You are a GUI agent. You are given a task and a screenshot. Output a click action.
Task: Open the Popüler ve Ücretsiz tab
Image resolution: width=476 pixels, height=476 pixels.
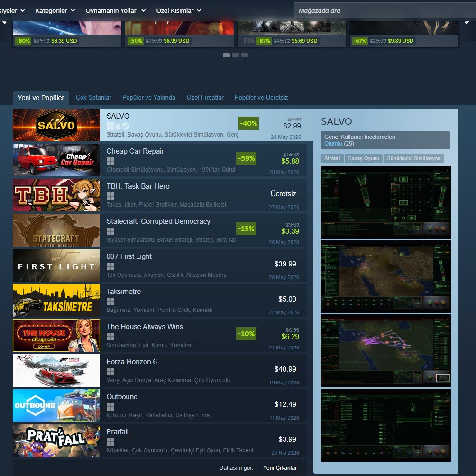[x=261, y=98]
